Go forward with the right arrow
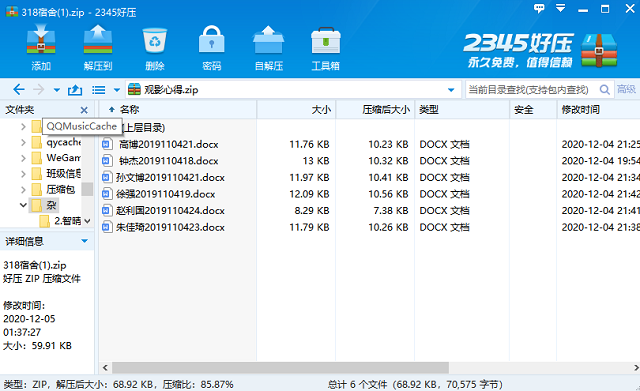The image size is (640, 391). (38, 89)
